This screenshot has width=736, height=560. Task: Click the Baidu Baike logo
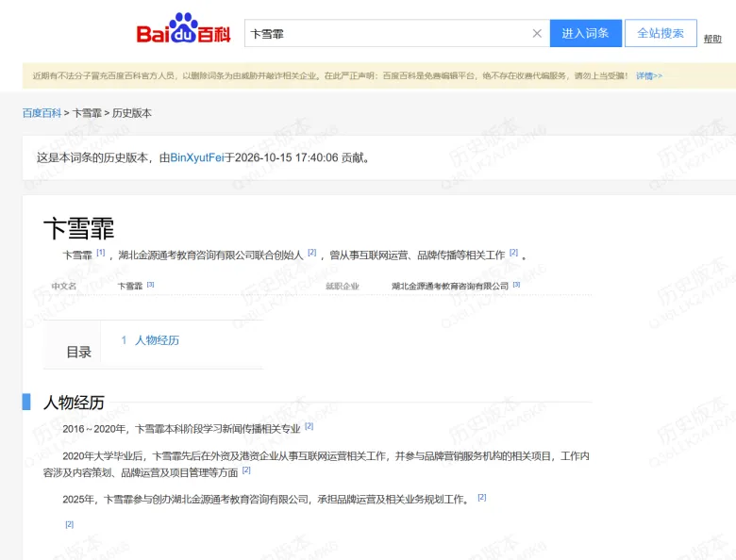pyautogui.click(x=184, y=28)
